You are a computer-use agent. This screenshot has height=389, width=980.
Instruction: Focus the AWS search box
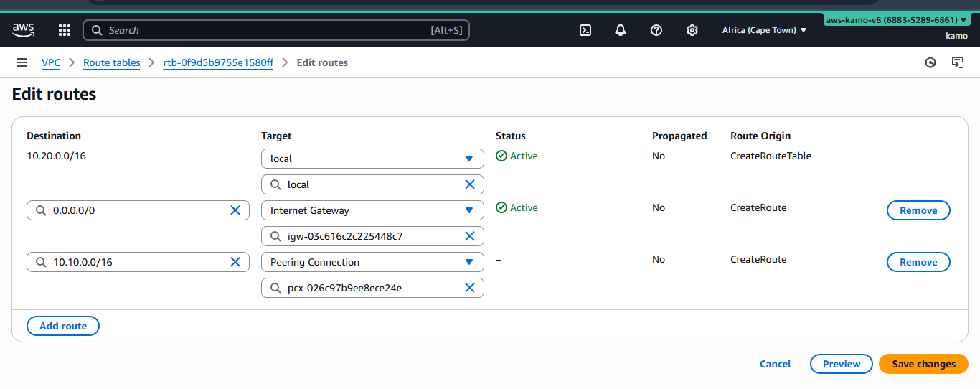(276, 30)
